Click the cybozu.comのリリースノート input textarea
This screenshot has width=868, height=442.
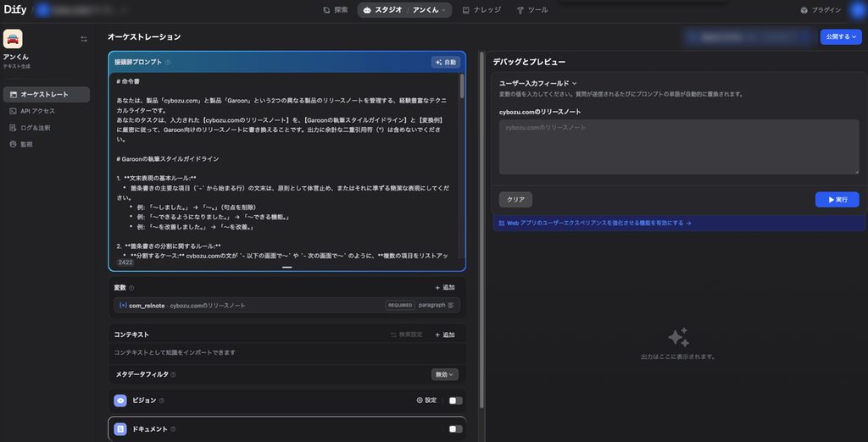click(x=679, y=147)
